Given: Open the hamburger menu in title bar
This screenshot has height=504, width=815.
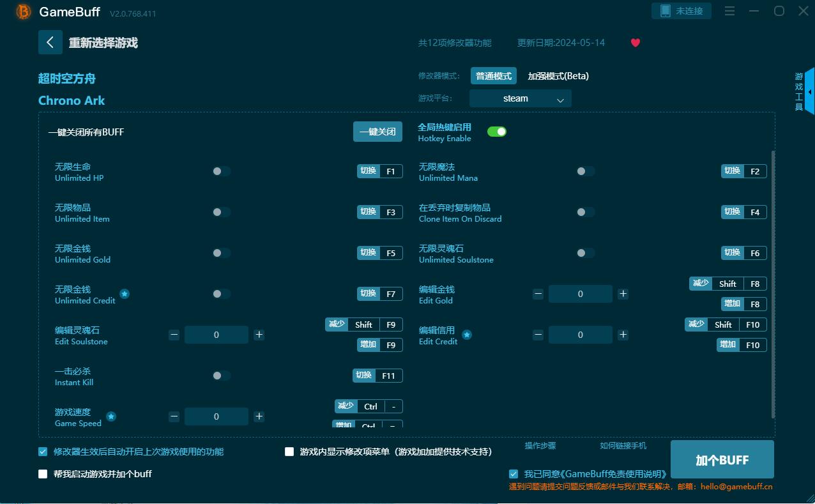Looking at the screenshot, I should click(x=730, y=11).
